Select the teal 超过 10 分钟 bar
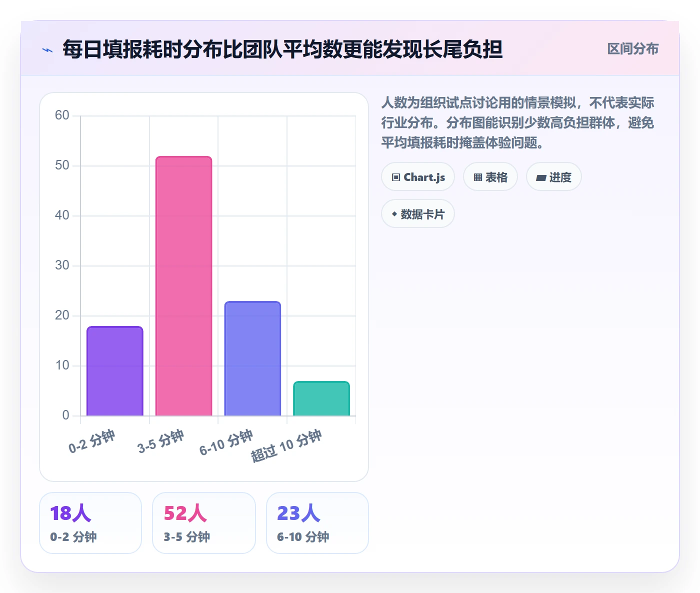The width and height of the screenshot is (700, 593). pyautogui.click(x=321, y=398)
